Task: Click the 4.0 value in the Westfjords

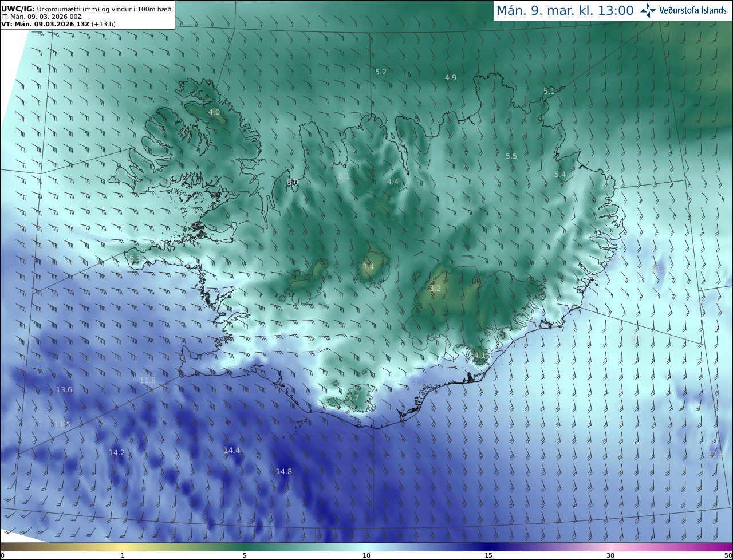Action: (x=214, y=112)
